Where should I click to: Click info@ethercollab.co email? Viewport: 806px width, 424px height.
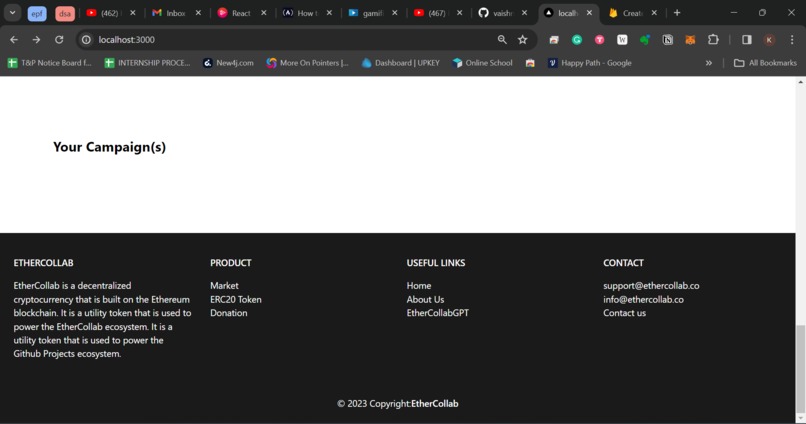[644, 299]
